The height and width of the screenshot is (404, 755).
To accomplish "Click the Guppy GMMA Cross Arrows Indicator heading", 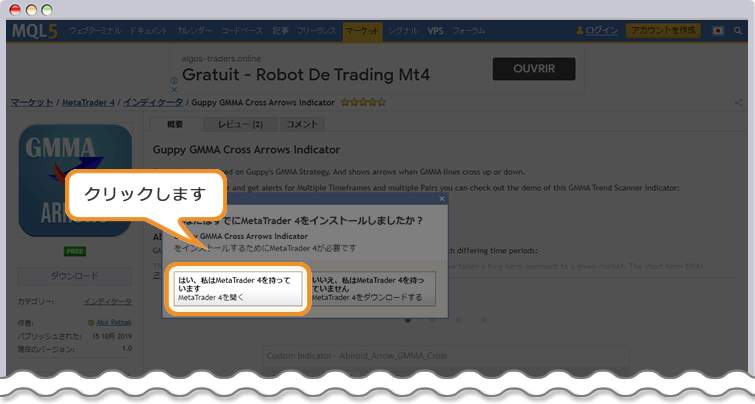I will 246,150.
